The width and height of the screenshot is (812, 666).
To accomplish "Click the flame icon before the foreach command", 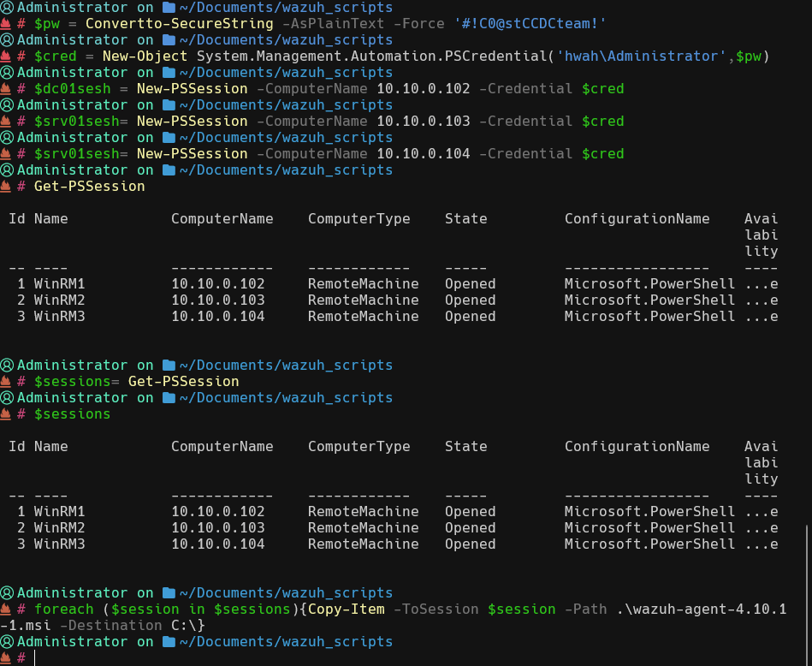I will coord(7,609).
